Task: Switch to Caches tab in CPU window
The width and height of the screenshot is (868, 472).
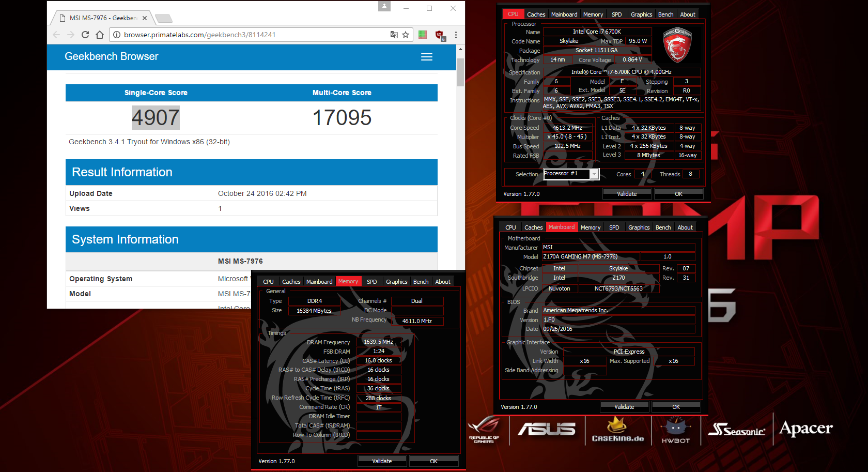Action: pyautogui.click(x=536, y=14)
